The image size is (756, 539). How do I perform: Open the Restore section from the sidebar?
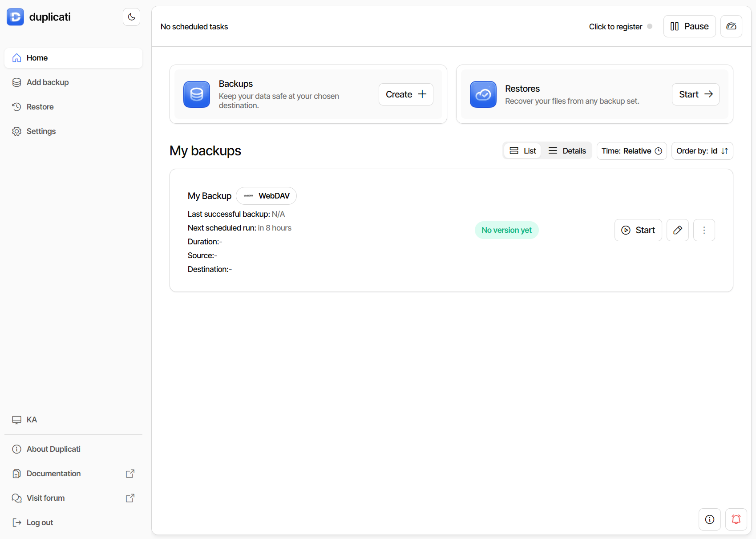pyautogui.click(x=40, y=106)
